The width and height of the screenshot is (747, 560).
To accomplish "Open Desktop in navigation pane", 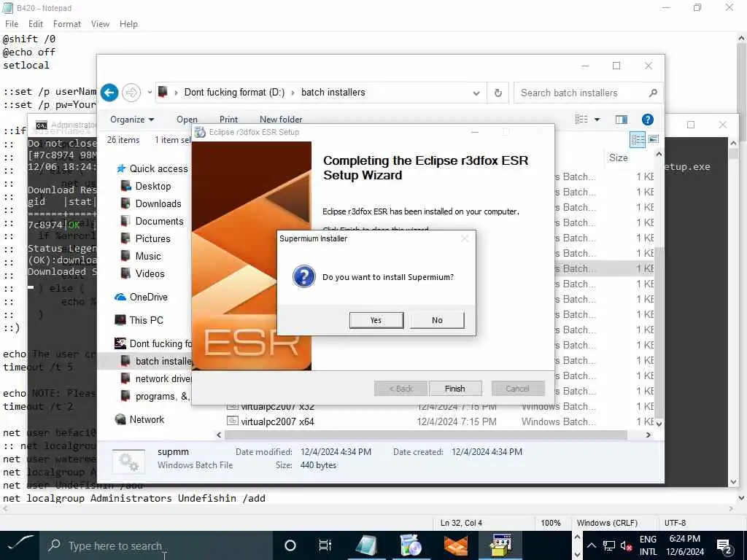I will click(147, 186).
